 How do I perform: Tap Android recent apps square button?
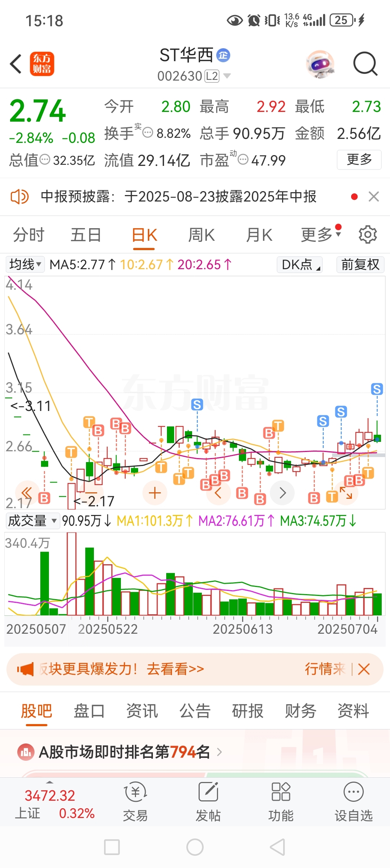[112, 847]
